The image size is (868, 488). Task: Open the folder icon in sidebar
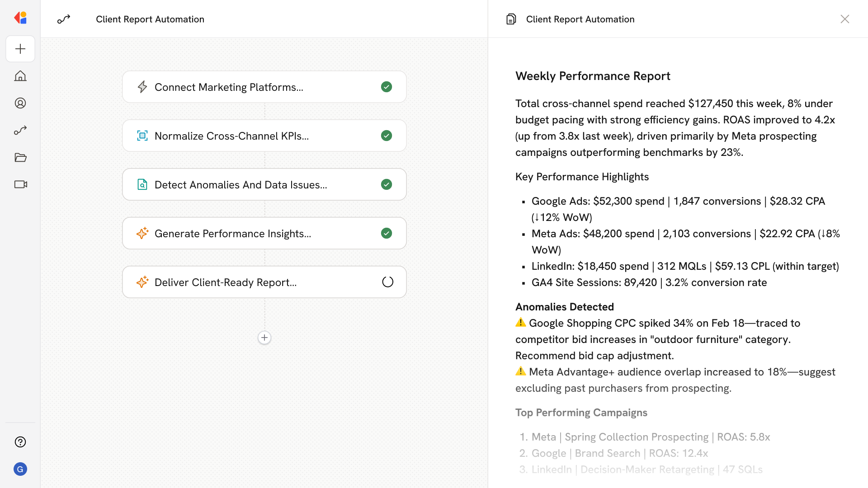[x=20, y=157]
